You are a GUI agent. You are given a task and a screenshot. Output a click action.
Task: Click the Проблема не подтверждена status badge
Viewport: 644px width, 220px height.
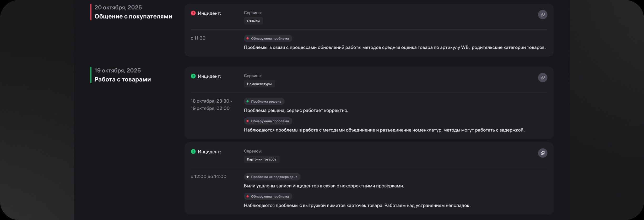coord(272,177)
